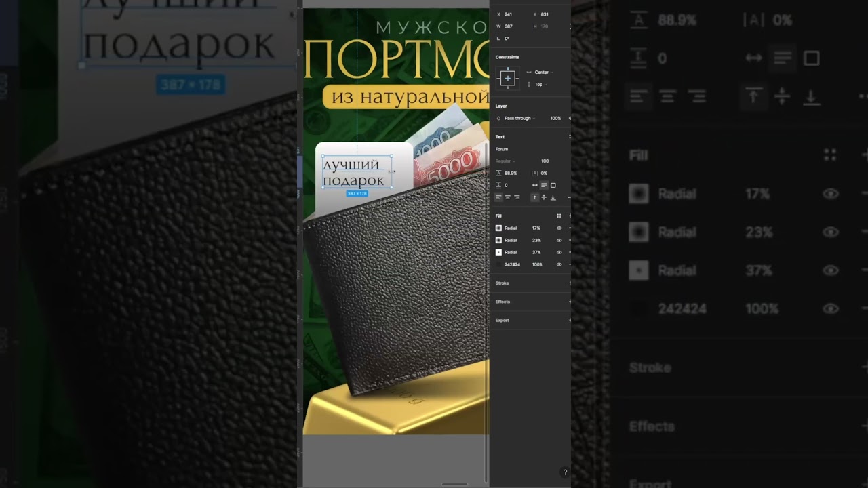Click the constraints box widget
The height and width of the screenshot is (488, 868).
click(x=508, y=79)
